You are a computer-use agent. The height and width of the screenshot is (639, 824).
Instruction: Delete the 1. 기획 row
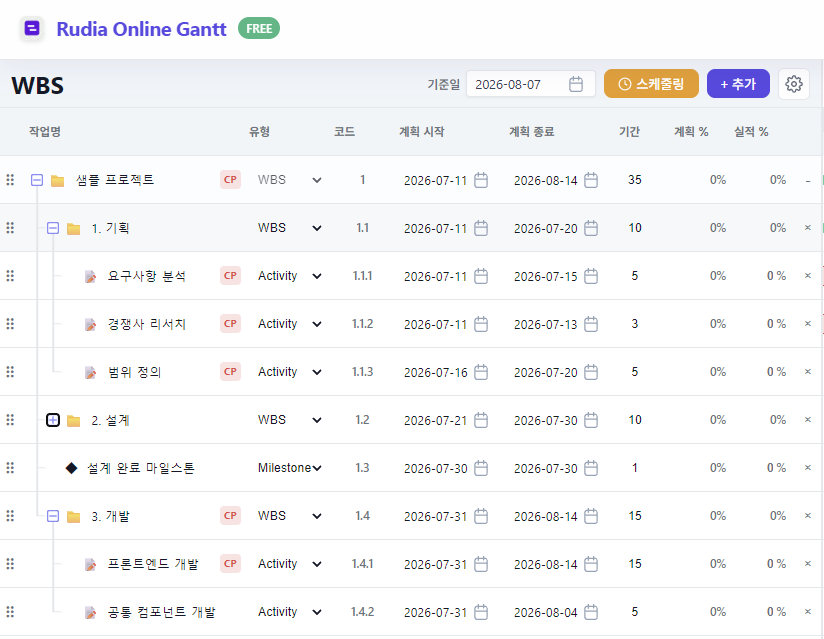(x=808, y=228)
